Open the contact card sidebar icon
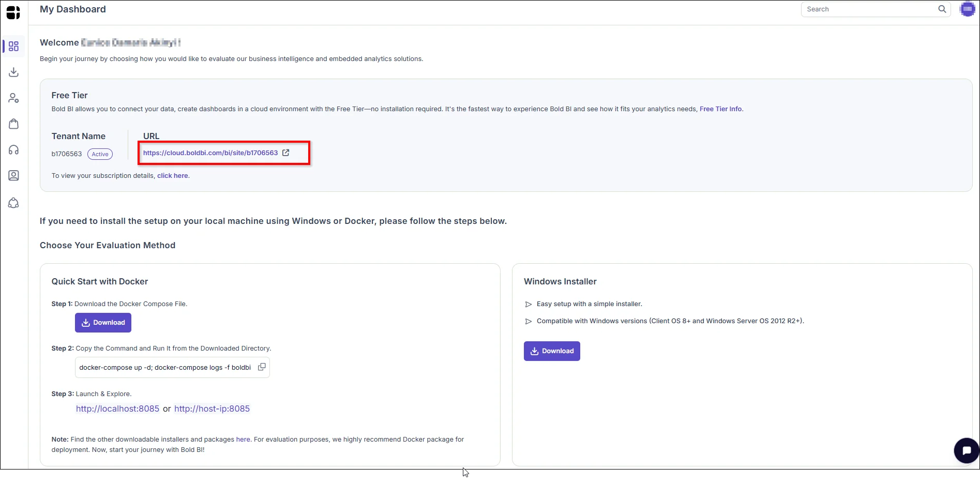The width and height of the screenshot is (980, 484). 14,176
